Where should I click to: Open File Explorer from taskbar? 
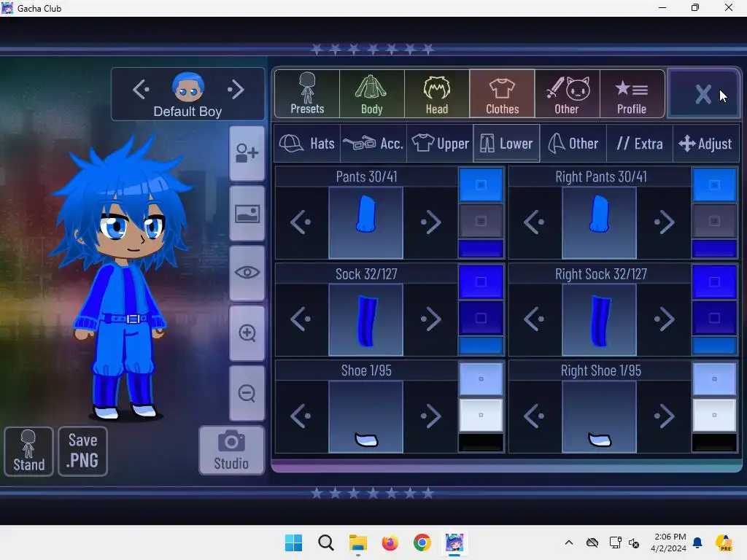(x=357, y=542)
